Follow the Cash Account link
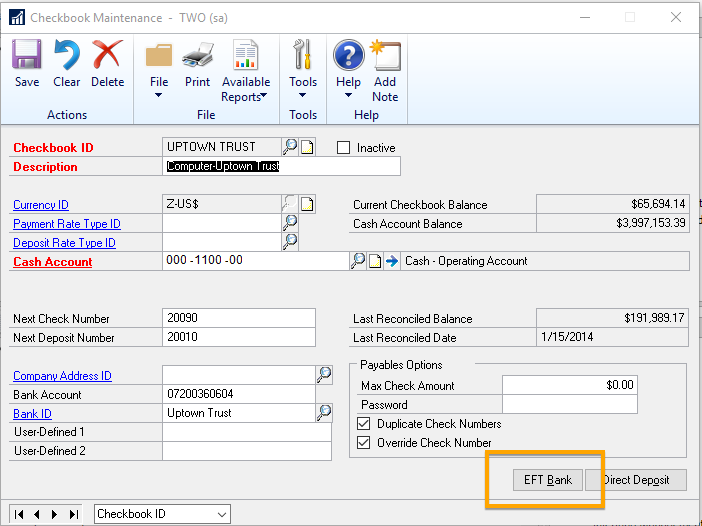This screenshot has width=702, height=526. pyautogui.click(x=53, y=262)
